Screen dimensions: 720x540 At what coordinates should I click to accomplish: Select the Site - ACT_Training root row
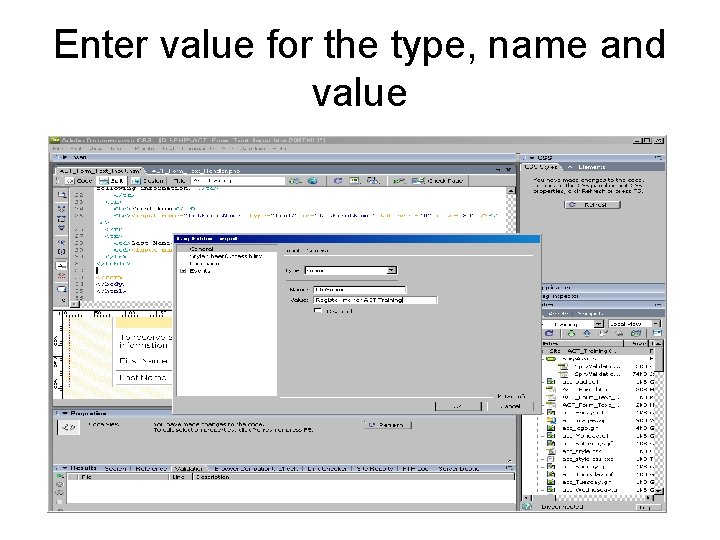(x=598, y=351)
